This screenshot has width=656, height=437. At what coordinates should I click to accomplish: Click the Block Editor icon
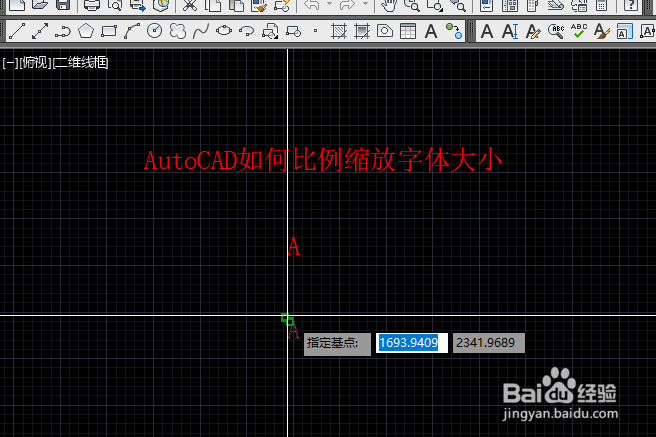coord(282,5)
